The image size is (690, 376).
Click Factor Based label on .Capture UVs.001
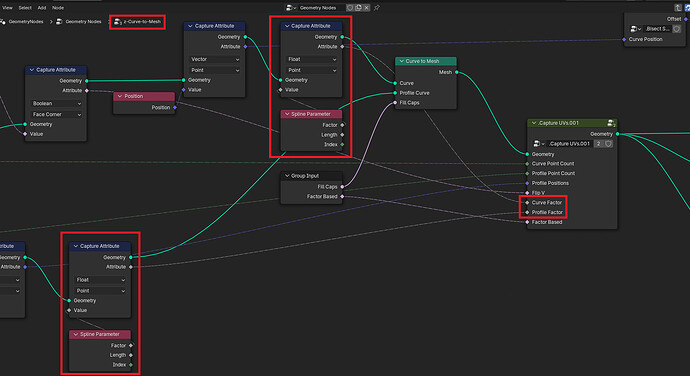pyautogui.click(x=547, y=222)
